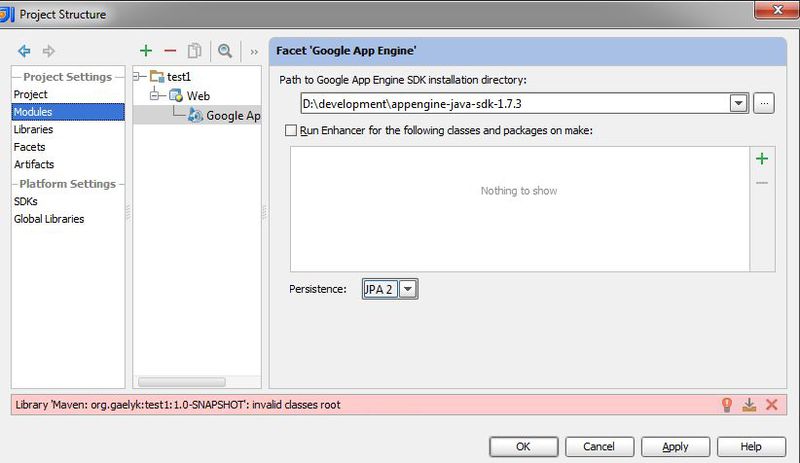Close the Project Structure dialog

tap(777, 10)
